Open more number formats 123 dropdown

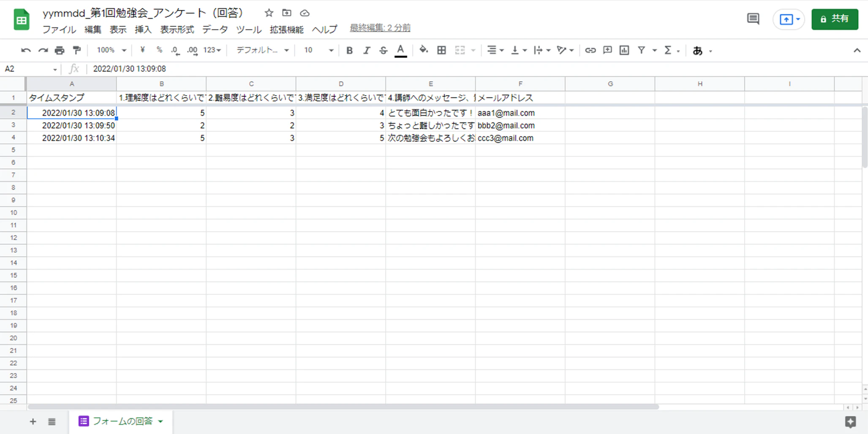(212, 50)
